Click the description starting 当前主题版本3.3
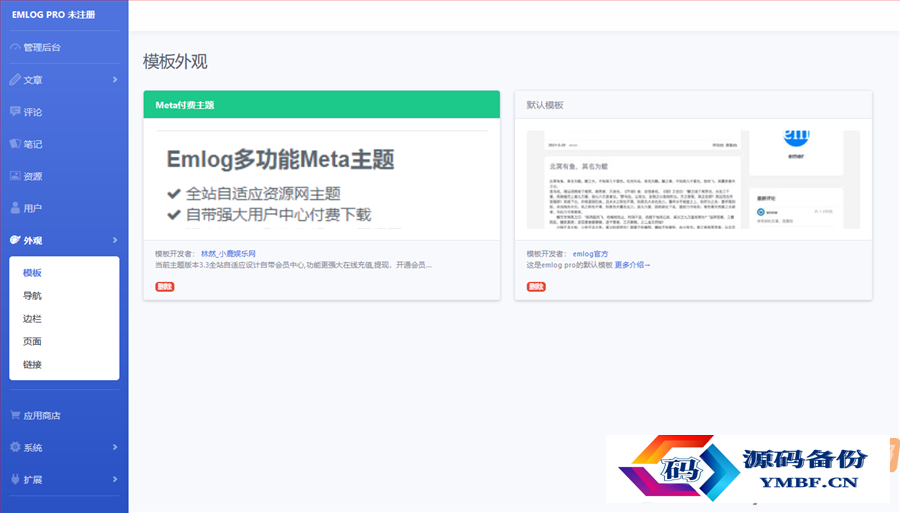The height and width of the screenshot is (513, 900). (x=293, y=265)
